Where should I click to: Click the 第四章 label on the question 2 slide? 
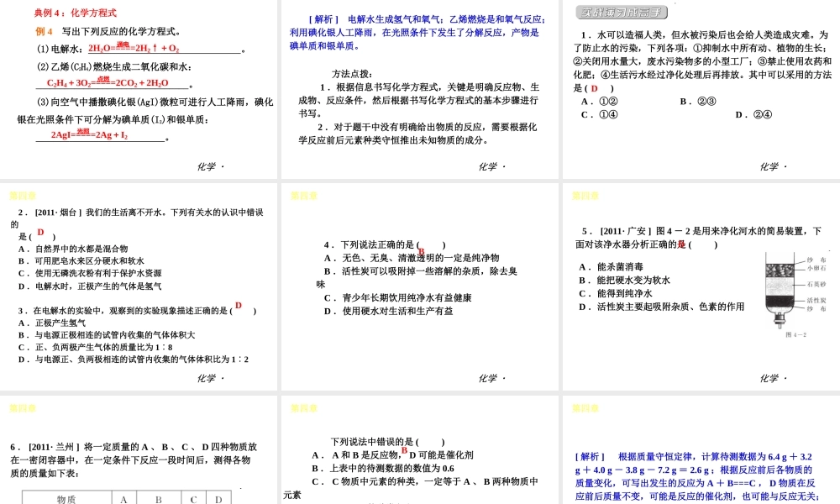[x=23, y=196]
